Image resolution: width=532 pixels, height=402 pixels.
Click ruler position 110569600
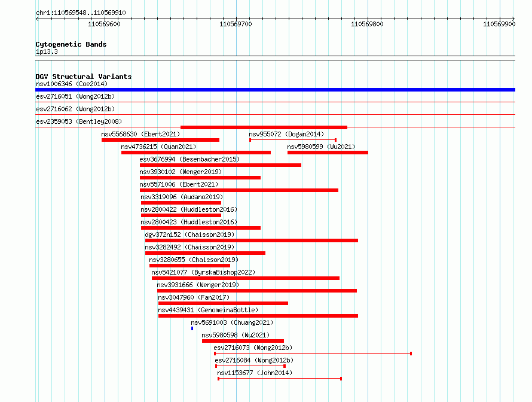click(x=104, y=24)
